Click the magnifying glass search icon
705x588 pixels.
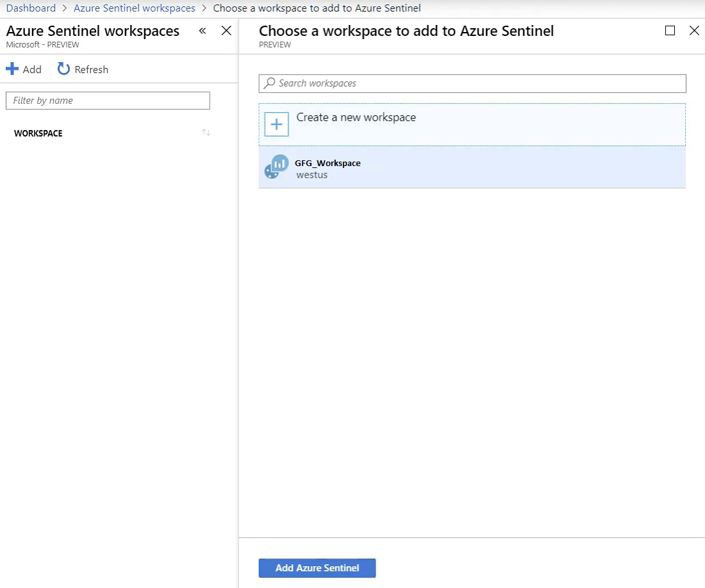(269, 83)
